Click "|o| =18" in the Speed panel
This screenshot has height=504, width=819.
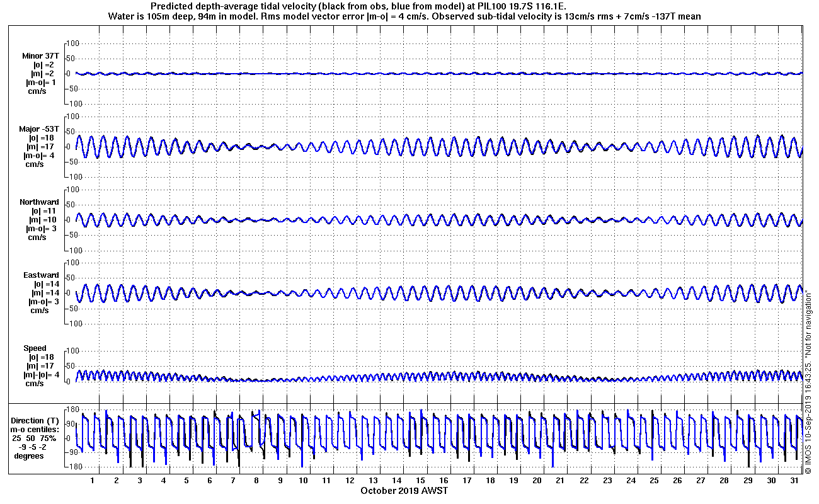tap(42, 357)
